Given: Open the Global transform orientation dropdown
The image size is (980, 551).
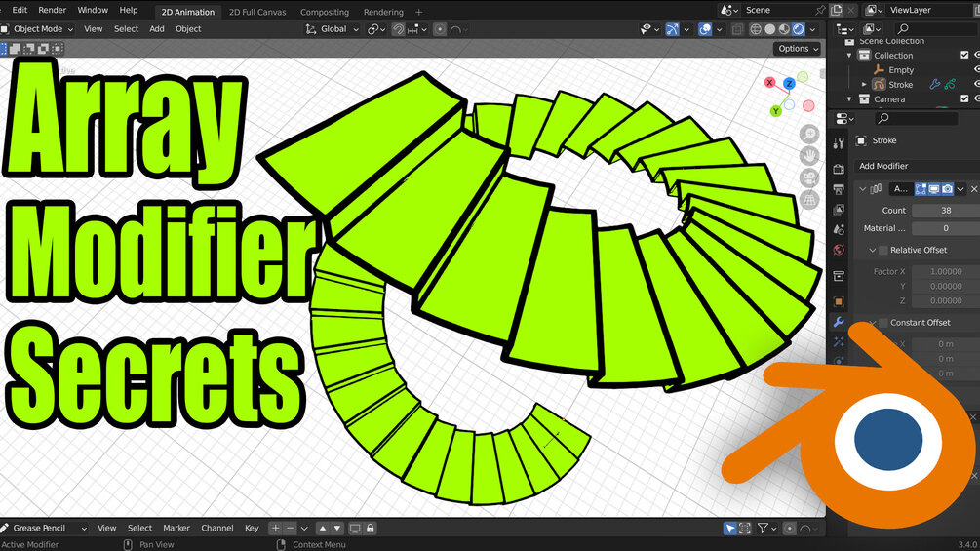Looking at the screenshot, I should pos(332,29).
